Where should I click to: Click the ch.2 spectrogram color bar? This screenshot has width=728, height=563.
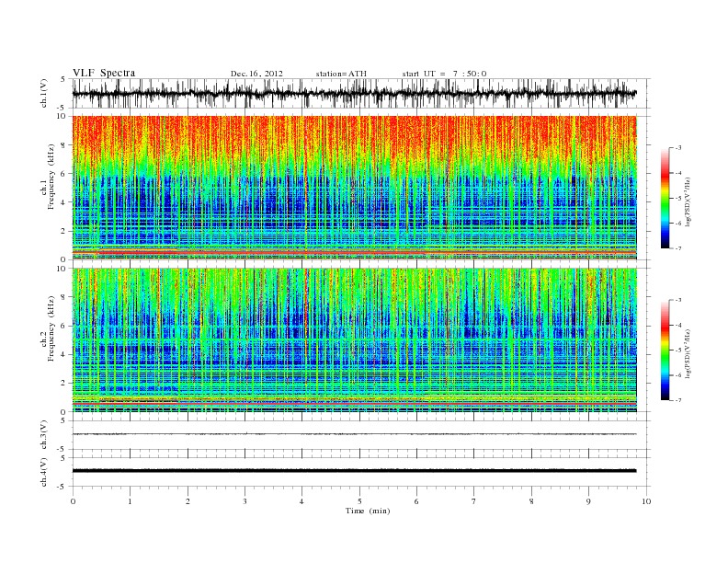pos(665,350)
